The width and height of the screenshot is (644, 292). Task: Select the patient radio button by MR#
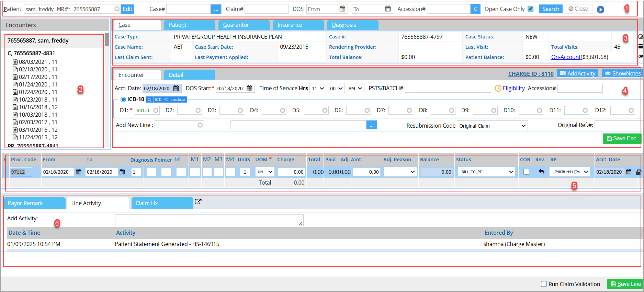[x=117, y=9]
